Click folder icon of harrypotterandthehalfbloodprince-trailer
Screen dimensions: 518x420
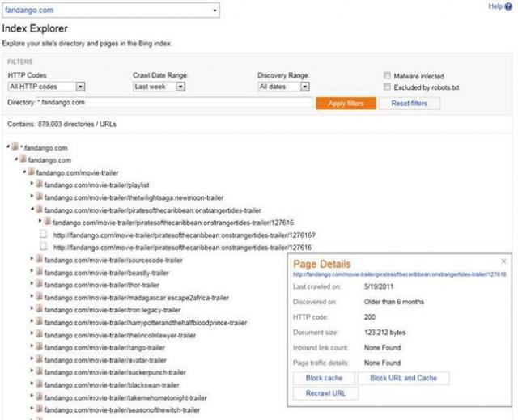tap(40, 321)
